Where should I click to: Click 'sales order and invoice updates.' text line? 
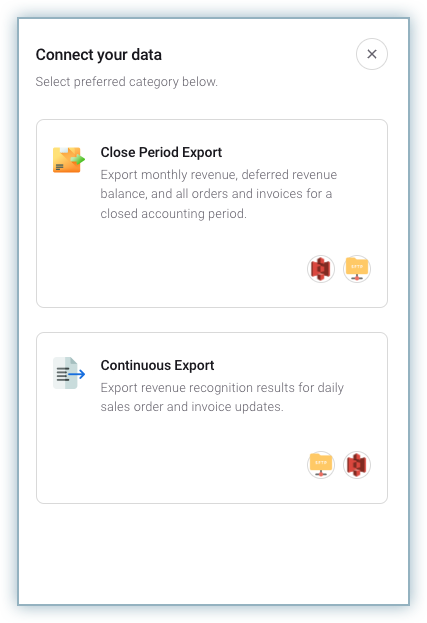pos(192,407)
